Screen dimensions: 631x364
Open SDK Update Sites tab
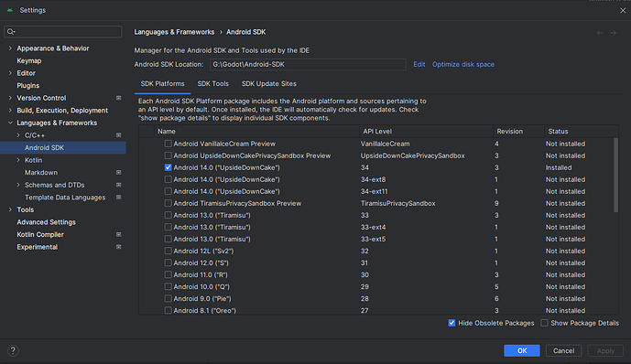coord(269,84)
